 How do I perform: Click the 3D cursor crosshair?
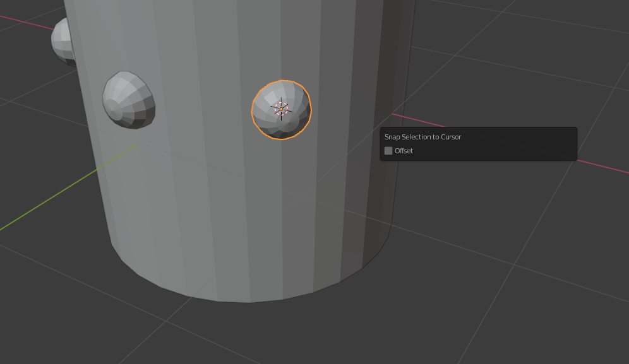tap(281, 109)
